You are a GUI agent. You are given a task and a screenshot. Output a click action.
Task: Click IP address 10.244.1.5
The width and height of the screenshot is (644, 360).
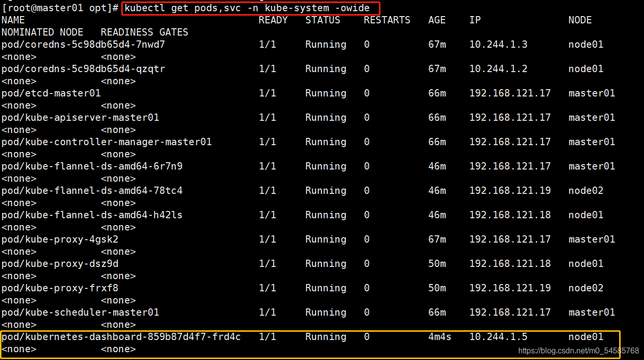[498, 337]
